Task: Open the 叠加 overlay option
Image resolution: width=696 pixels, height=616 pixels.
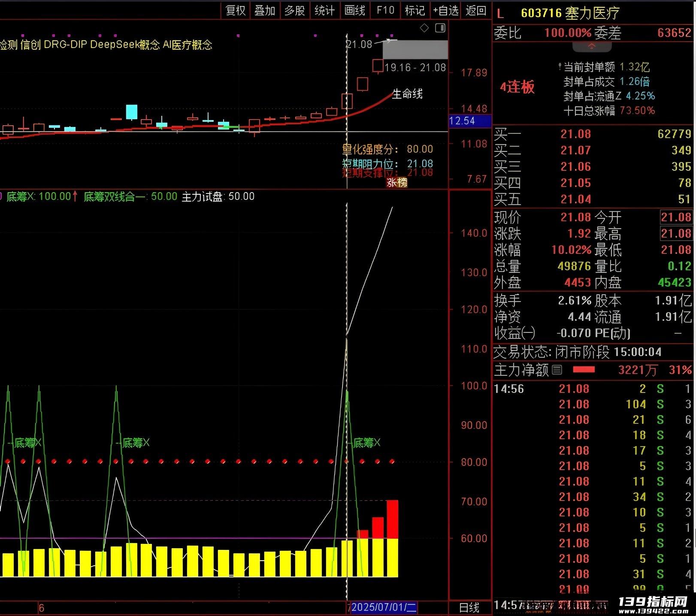Action: [265, 10]
